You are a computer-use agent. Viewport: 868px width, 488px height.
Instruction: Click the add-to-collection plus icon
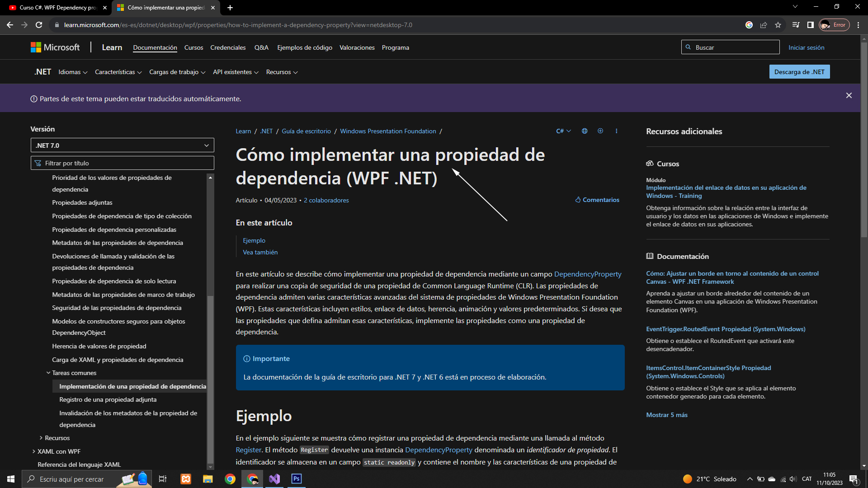600,131
